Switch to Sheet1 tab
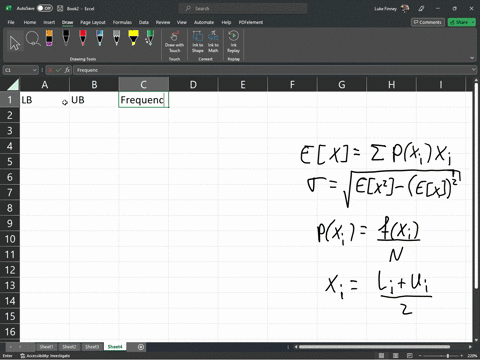Image resolution: width=480 pixels, height=360 pixels. tap(46, 347)
